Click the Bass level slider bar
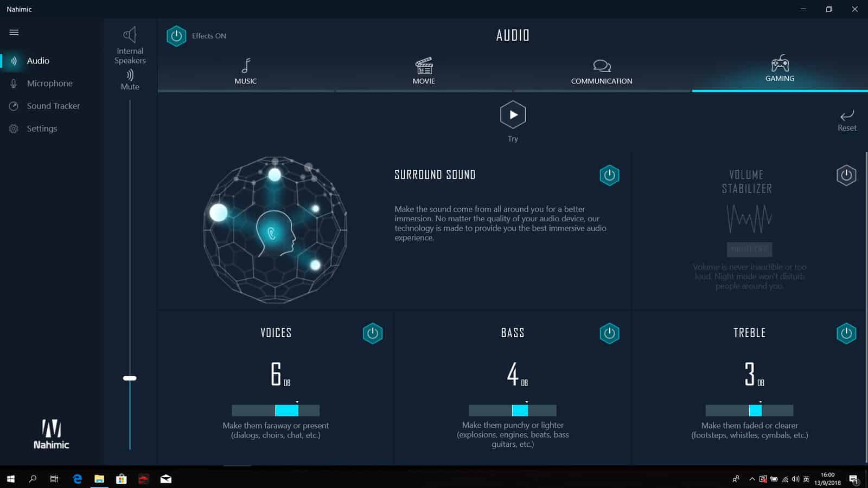The height and width of the screenshot is (488, 868). (x=513, y=410)
